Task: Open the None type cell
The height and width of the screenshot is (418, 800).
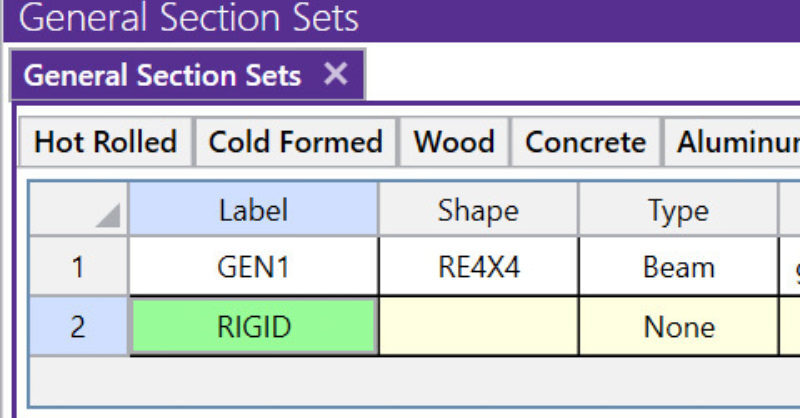Action: pos(678,327)
